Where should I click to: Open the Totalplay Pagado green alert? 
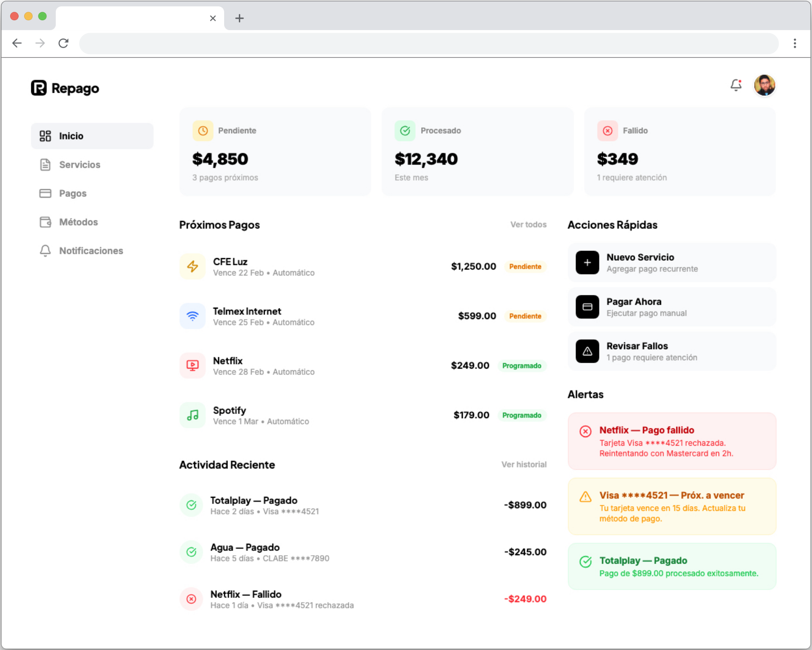[x=672, y=567]
